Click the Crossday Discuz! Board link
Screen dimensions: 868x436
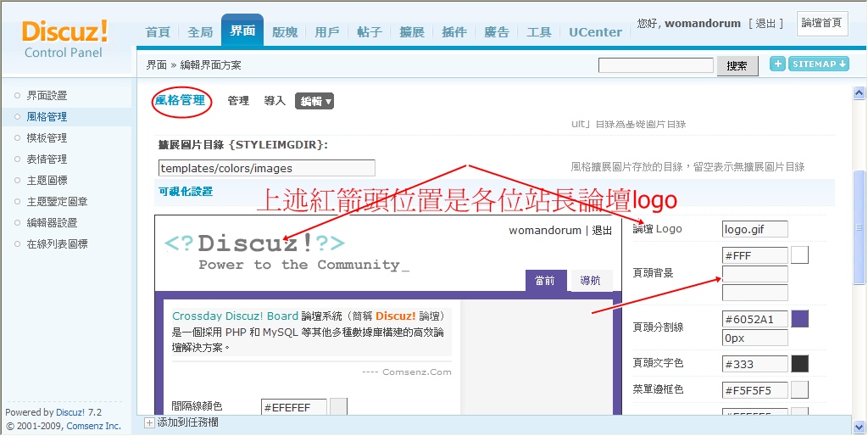pyautogui.click(x=236, y=316)
